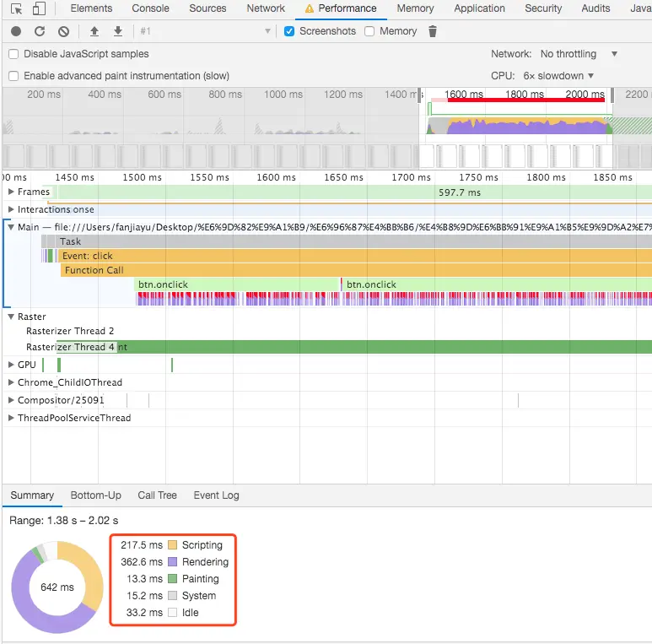Go to the Memory panel tab
Viewport: 652px width, 644px height.
click(x=415, y=8)
